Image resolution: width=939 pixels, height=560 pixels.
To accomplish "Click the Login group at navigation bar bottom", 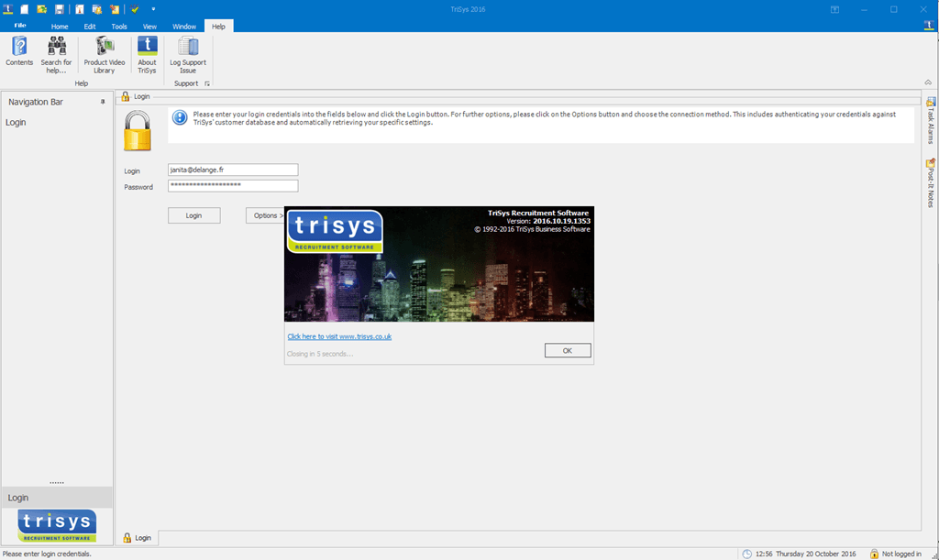I will [57, 498].
